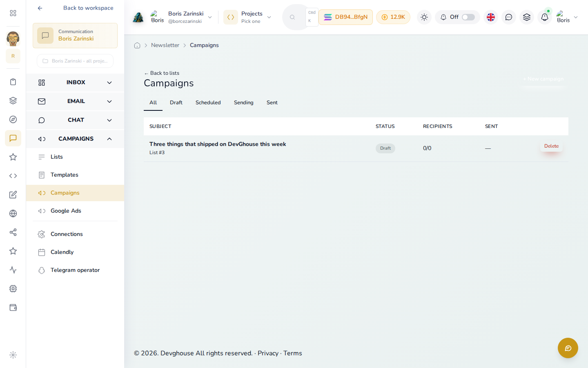Select the chat bubble communication rail icon
Viewport: 588px width, 368px height.
13,138
